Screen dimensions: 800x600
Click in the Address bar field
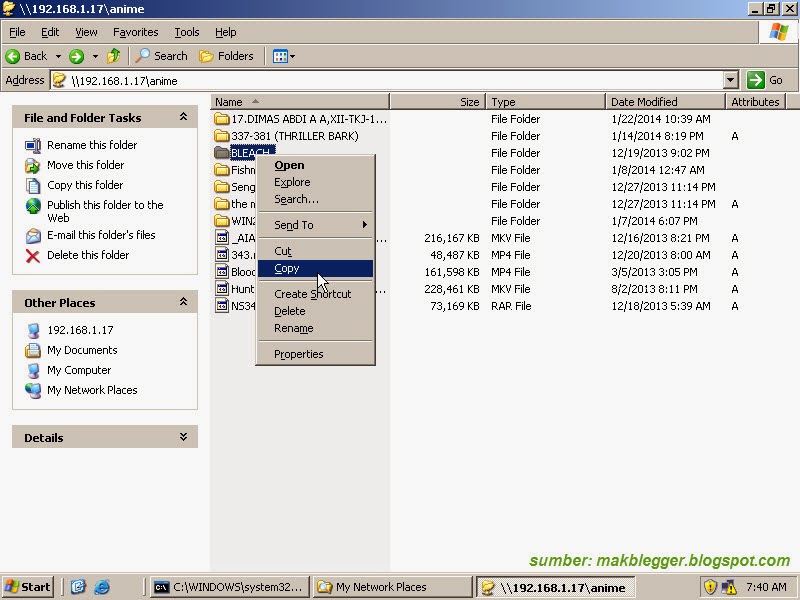pyautogui.click(x=388, y=80)
